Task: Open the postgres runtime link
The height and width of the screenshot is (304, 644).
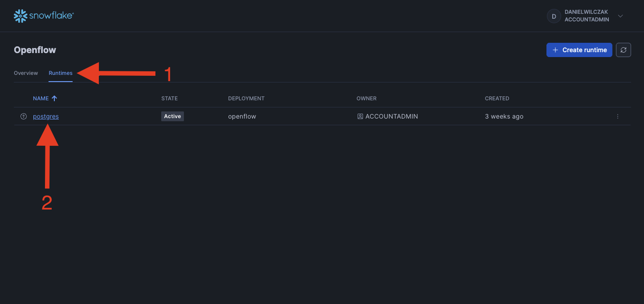Action: [46, 116]
